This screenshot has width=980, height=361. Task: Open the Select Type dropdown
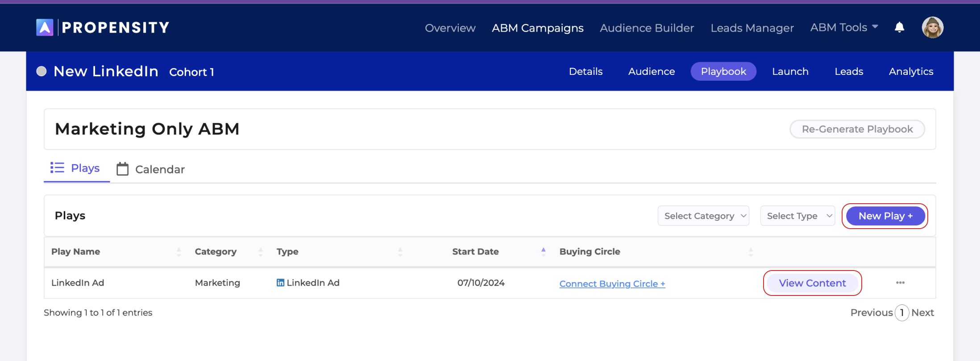coord(797,216)
